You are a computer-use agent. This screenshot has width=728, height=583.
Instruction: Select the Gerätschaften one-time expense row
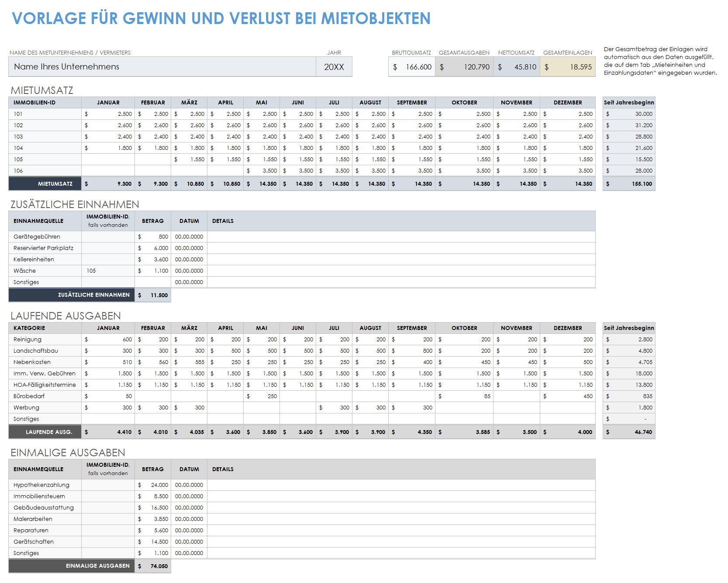[45, 542]
